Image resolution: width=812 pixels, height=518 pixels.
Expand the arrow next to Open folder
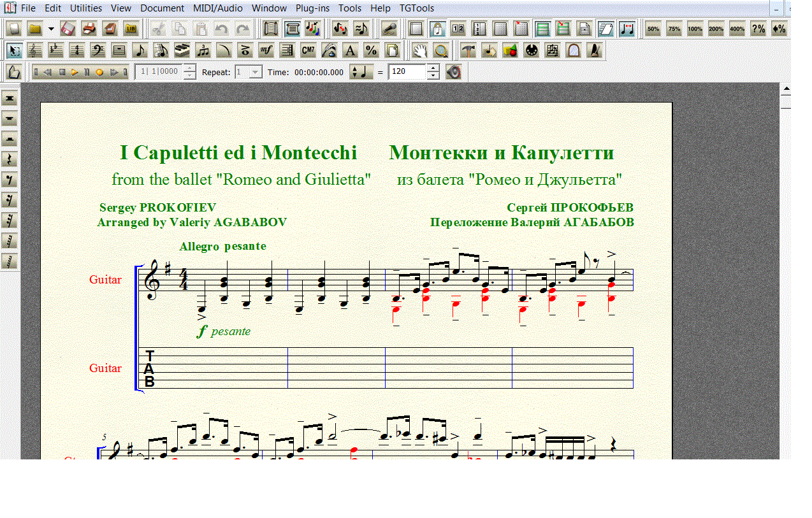(x=51, y=29)
